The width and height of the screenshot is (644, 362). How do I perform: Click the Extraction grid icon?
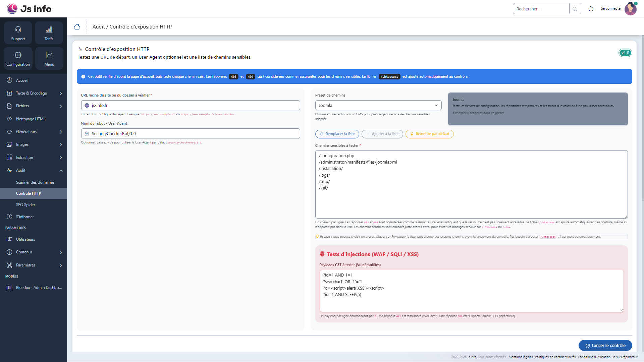tap(9, 158)
